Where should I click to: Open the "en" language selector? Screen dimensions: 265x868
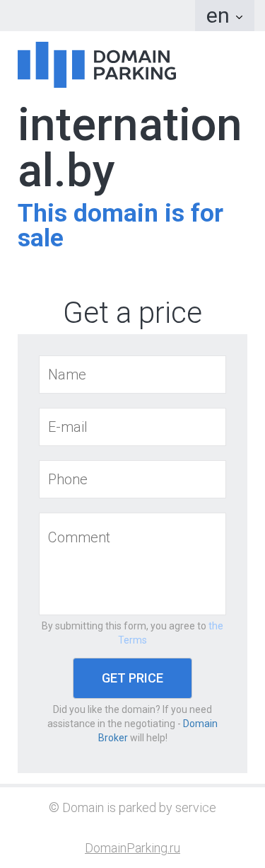[x=225, y=16]
